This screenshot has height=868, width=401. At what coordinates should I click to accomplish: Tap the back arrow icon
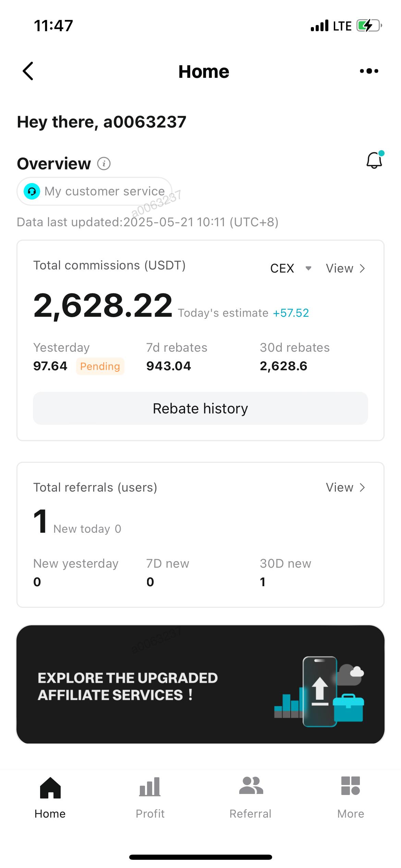click(x=28, y=71)
